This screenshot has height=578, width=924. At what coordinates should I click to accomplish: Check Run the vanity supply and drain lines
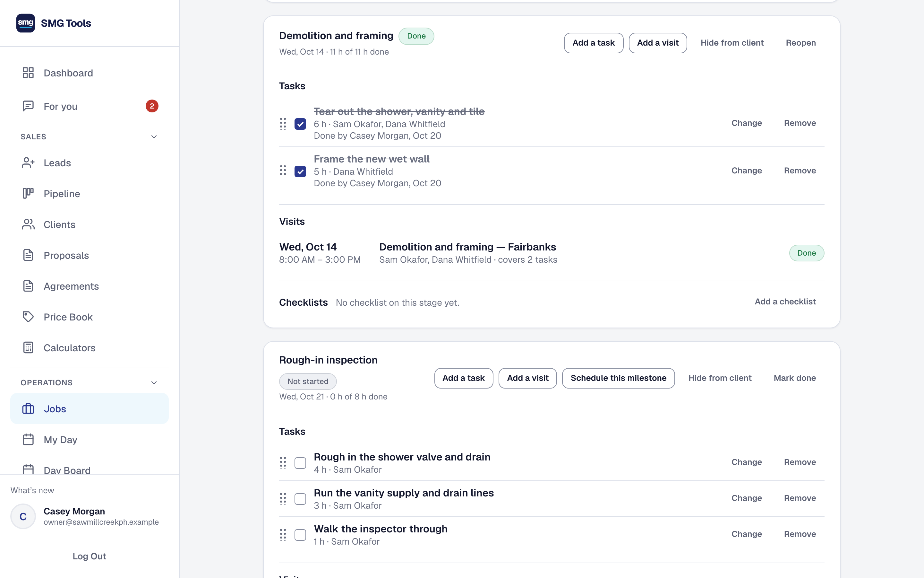[x=300, y=499]
